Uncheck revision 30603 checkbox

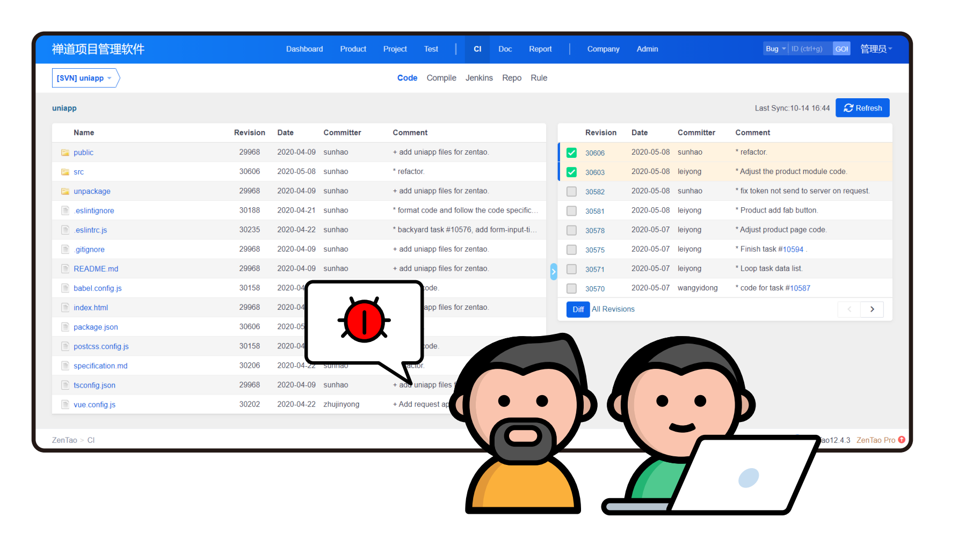pos(571,172)
